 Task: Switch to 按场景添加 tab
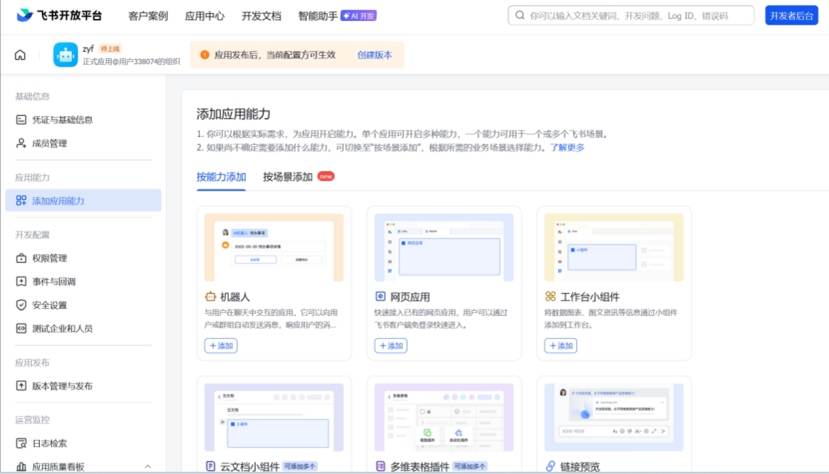[x=288, y=177]
